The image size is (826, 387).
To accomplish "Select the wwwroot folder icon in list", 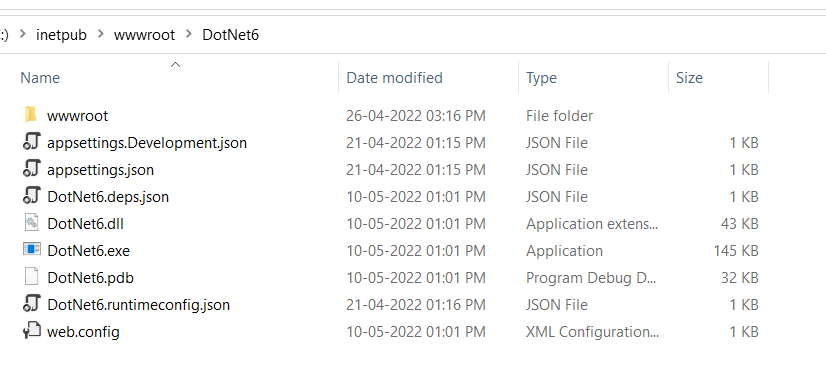I will click(x=31, y=114).
